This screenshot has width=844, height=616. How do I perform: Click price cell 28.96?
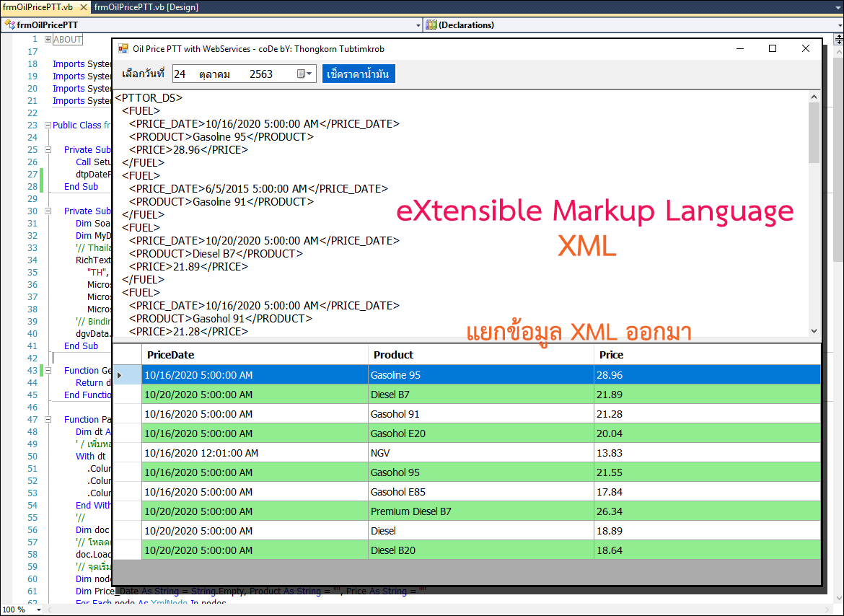[x=707, y=375]
